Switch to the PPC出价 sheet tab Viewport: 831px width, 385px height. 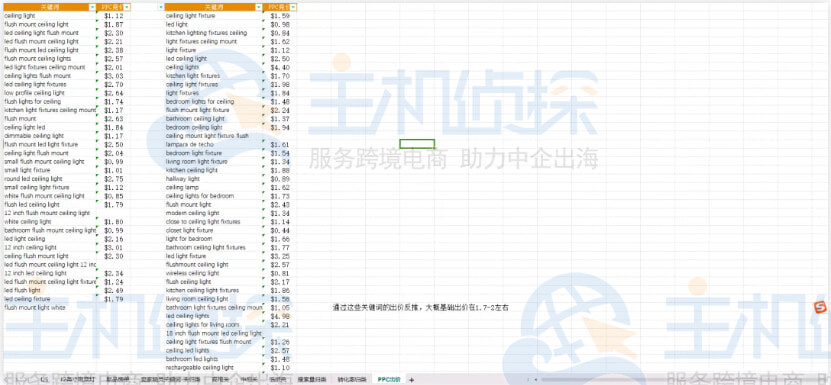(390, 380)
